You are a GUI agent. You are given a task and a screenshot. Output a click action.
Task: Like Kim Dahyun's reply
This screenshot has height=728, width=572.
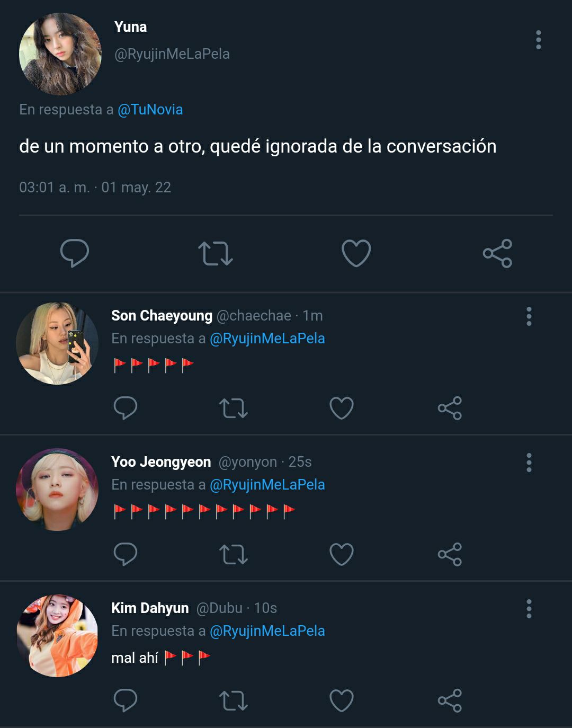point(341,700)
